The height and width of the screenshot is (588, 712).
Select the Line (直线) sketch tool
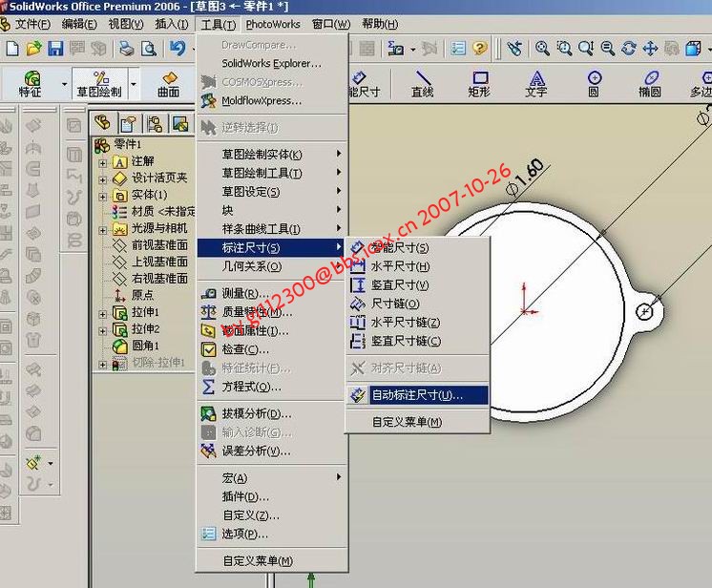click(x=422, y=84)
